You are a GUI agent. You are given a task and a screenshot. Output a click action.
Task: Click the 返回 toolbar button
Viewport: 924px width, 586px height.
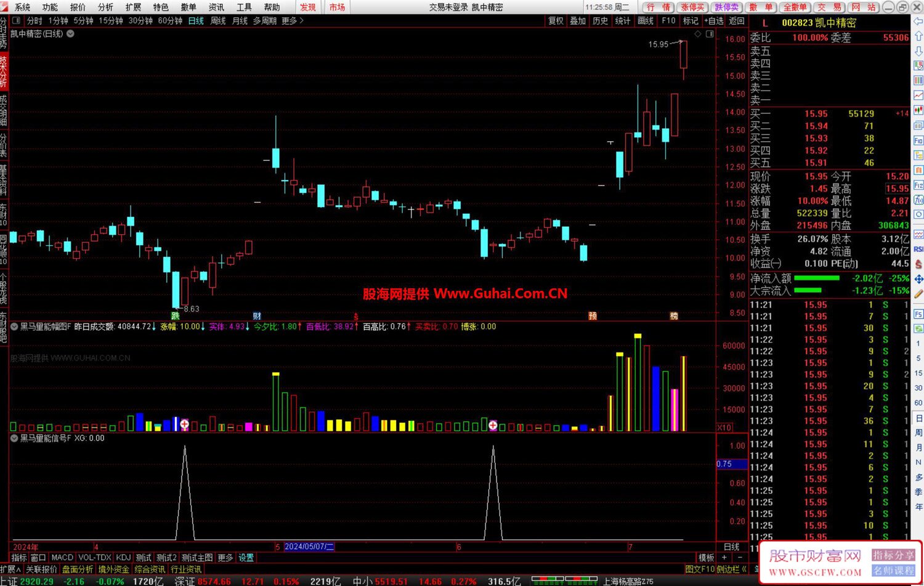737,21
